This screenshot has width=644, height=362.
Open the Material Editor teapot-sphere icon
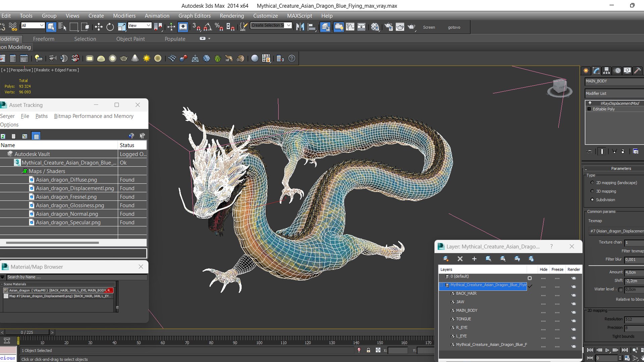tap(375, 27)
